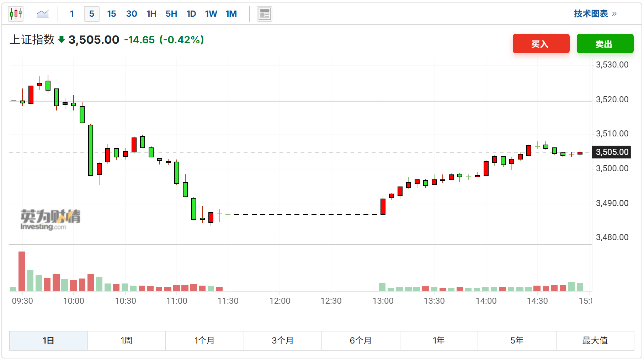Click the -14.65 (-0.42%) change text
Screen dimensions: 644x362
pyautogui.click(x=164, y=40)
